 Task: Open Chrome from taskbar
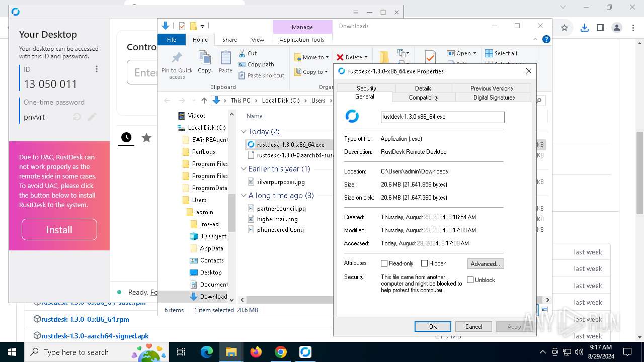pos(281,352)
